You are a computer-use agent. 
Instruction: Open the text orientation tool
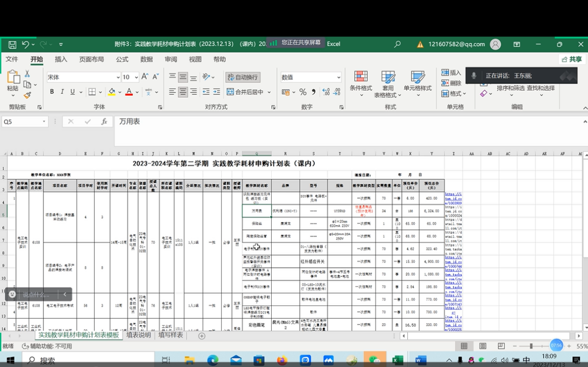(x=206, y=77)
